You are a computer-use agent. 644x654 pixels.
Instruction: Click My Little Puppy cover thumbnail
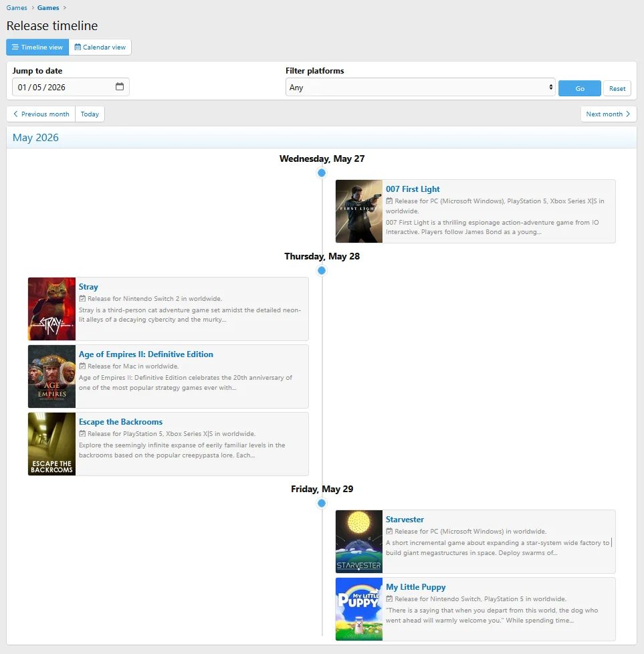tap(359, 609)
